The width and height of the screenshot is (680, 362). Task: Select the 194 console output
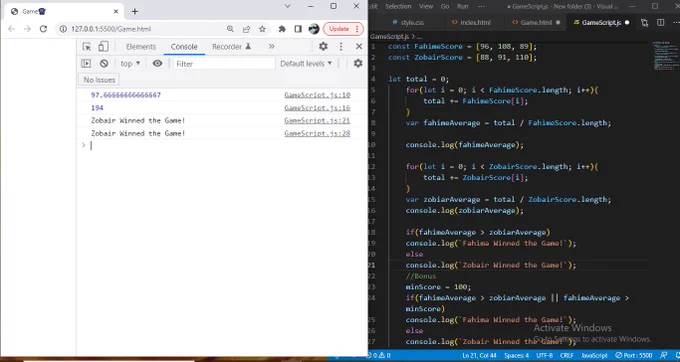point(97,108)
